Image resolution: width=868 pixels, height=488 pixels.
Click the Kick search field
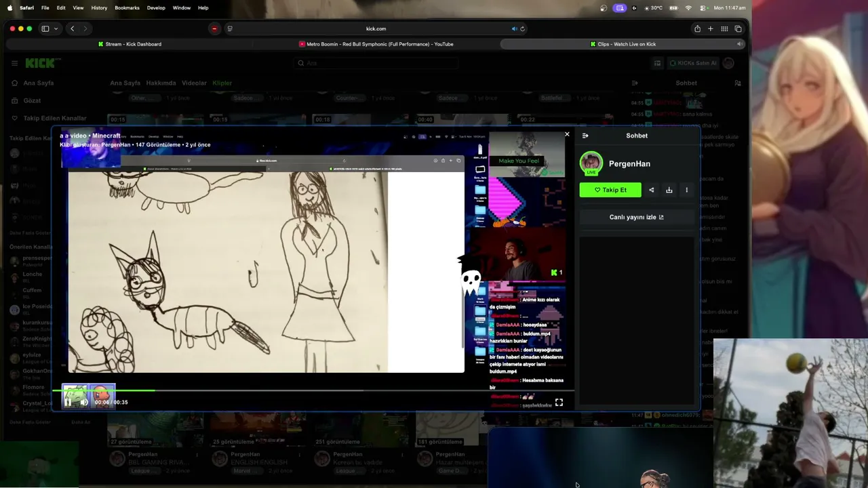click(x=376, y=63)
